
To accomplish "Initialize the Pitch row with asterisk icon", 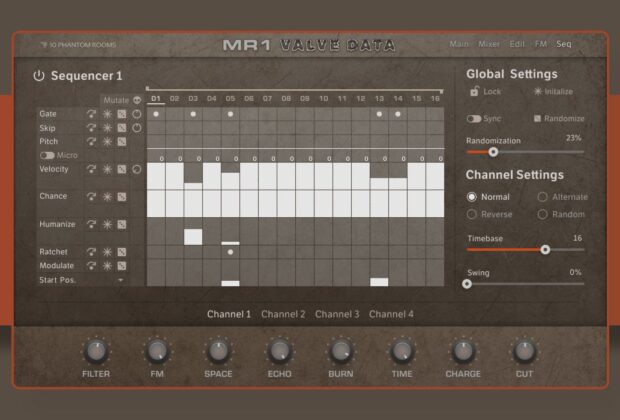I will (x=107, y=142).
